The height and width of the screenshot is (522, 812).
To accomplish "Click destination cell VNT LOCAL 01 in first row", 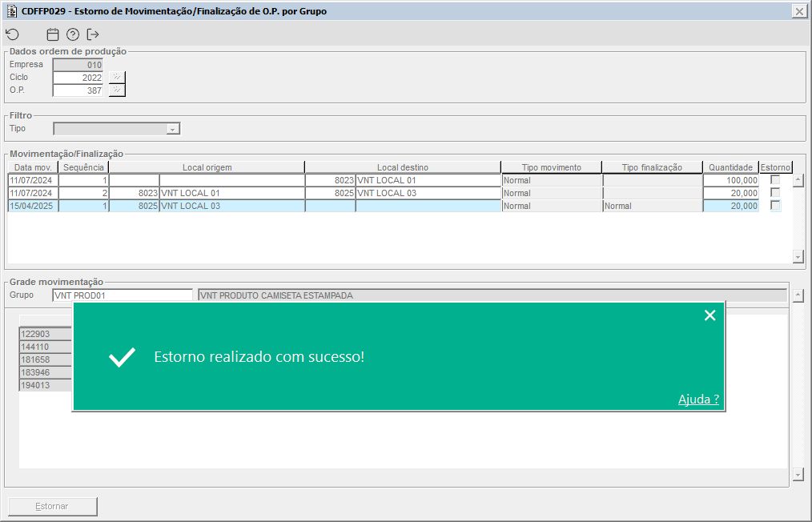I will tap(428, 180).
